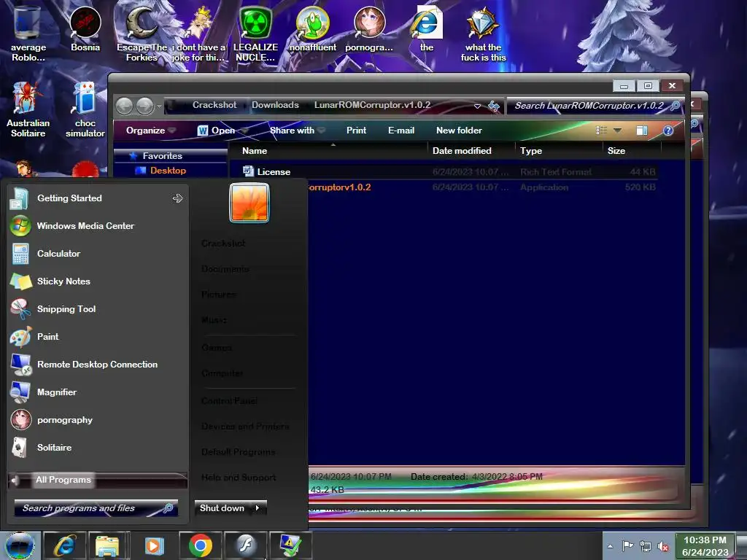Click the Crackshot breadcrumb in address bar
This screenshot has height=560, width=747.
(x=214, y=105)
